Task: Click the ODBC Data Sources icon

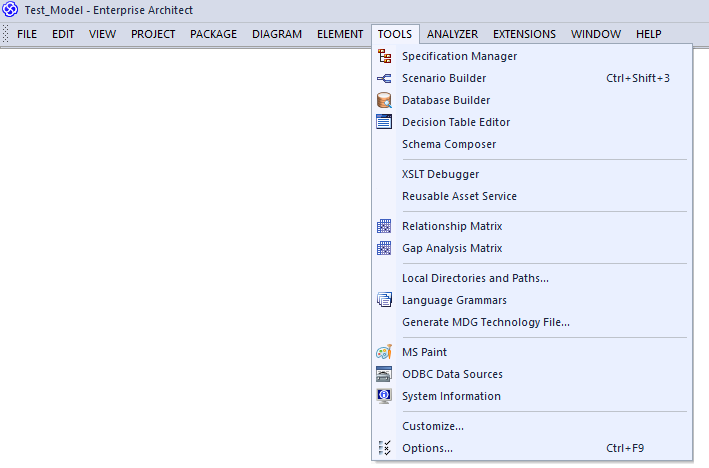Action: pos(384,374)
